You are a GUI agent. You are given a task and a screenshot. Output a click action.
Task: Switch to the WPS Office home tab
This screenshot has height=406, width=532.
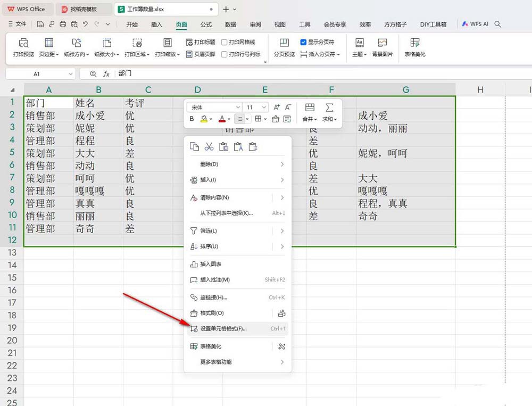27,9
